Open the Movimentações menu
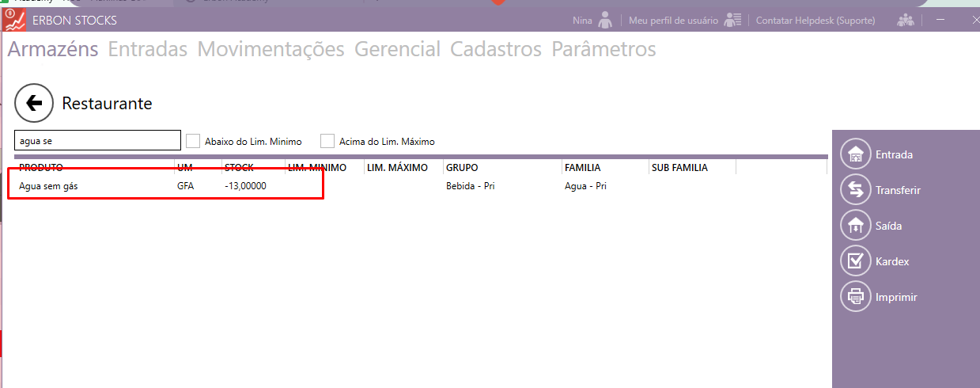 click(271, 49)
